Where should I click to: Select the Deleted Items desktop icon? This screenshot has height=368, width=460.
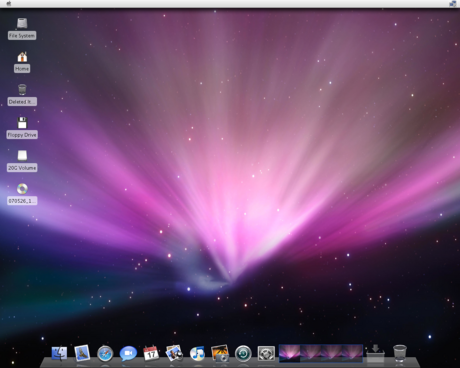(x=22, y=95)
